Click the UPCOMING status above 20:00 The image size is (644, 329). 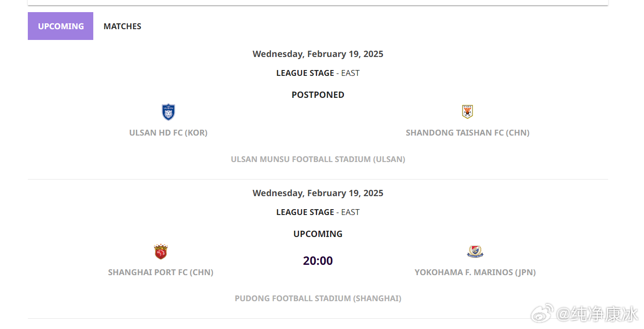tap(318, 234)
